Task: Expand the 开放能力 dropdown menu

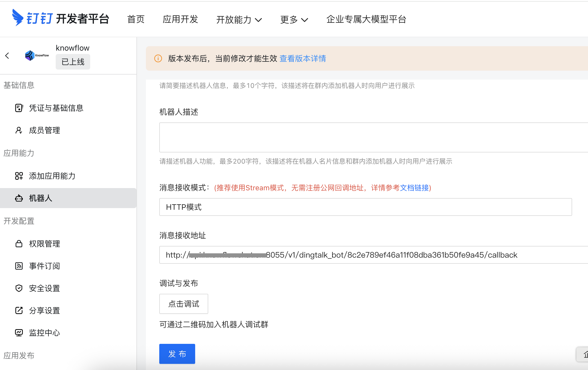Action: 239,19
